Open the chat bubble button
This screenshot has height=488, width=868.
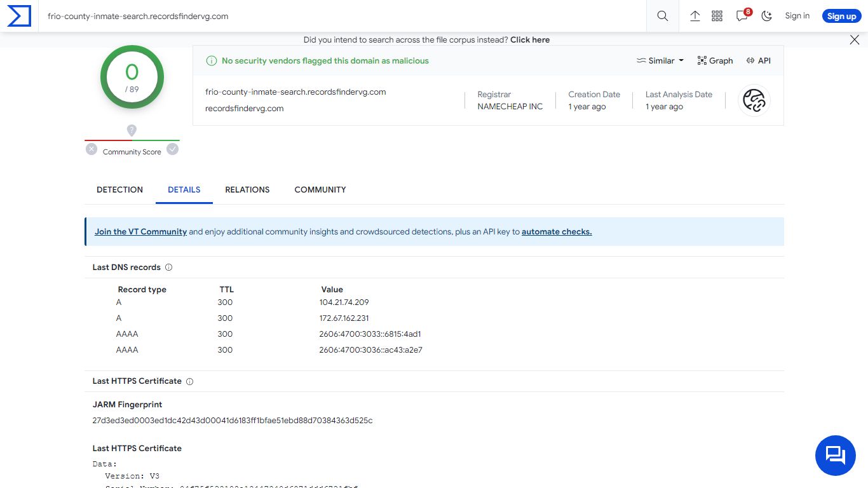pyautogui.click(x=836, y=456)
